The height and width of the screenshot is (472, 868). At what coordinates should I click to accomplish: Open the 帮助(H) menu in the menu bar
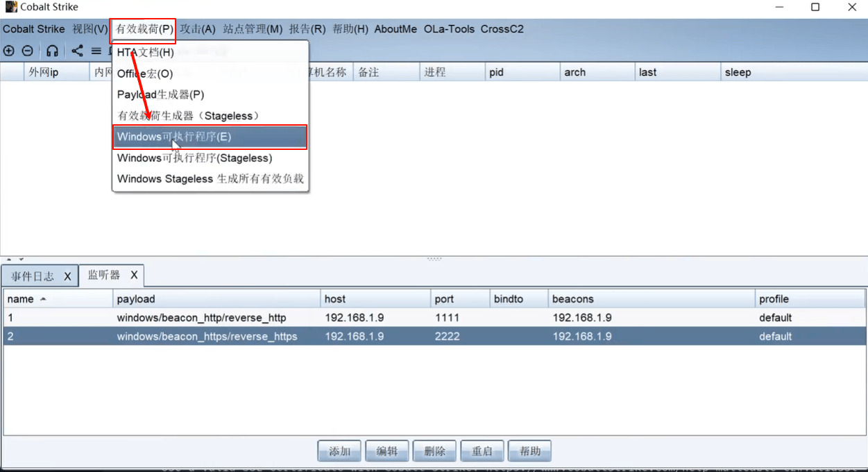point(350,29)
